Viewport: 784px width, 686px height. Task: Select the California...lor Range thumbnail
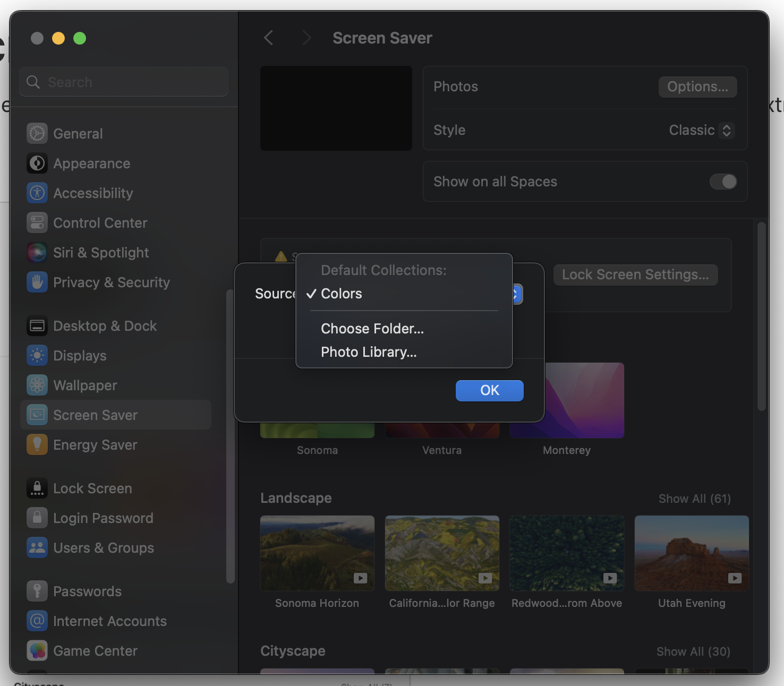coord(442,553)
